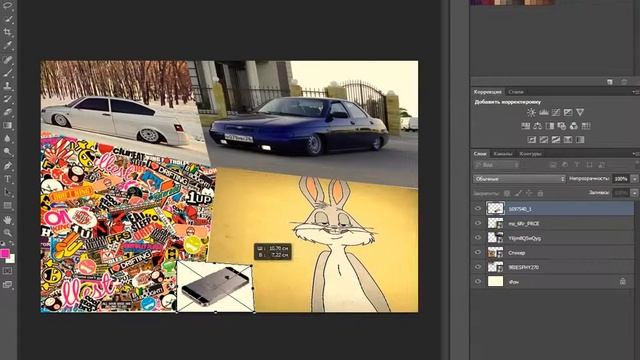Add an Invert adjustment
Screen dimensions: 640x360
(x=531, y=140)
